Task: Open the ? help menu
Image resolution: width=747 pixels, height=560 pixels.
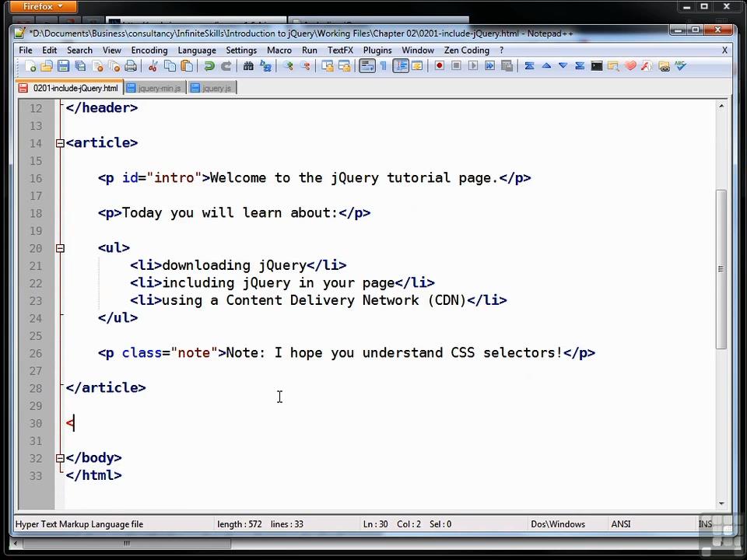Action: tap(502, 50)
